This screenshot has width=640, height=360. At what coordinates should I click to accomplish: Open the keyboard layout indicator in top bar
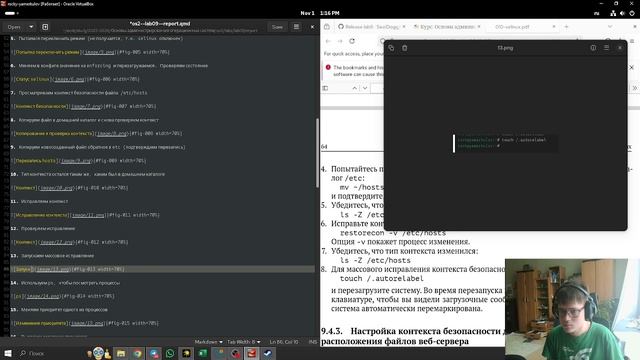point(596,13)
